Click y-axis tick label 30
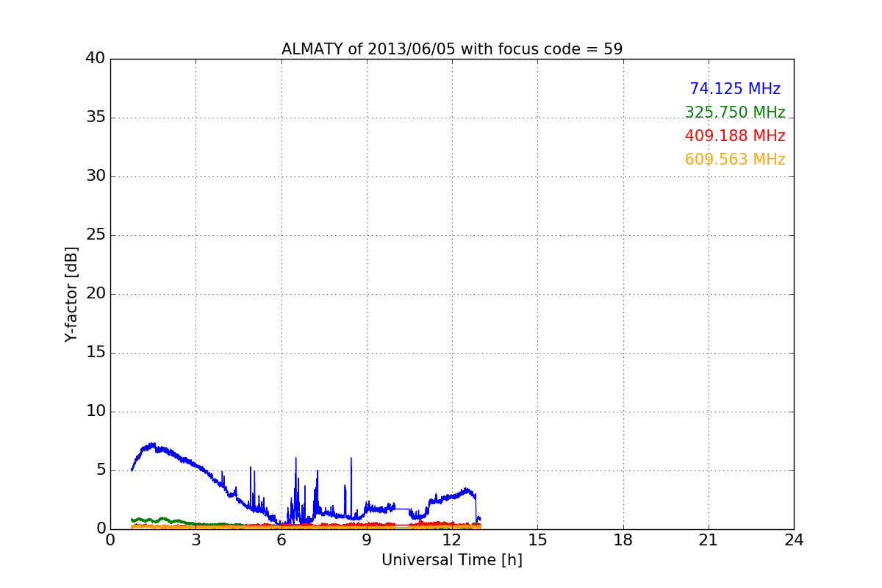The image size is (882, 588). 96,176
